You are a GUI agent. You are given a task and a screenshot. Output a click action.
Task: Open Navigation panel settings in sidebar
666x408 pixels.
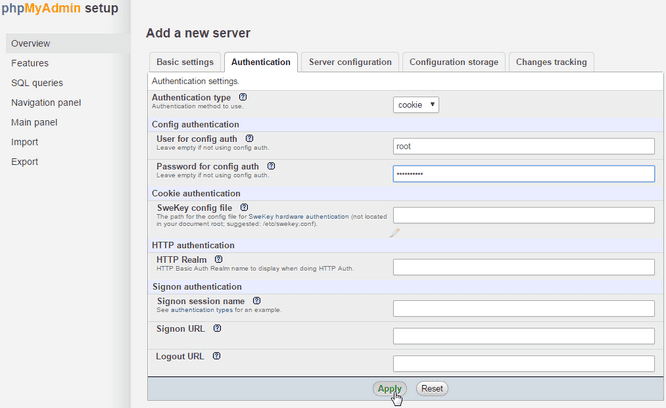pos(46,102)
